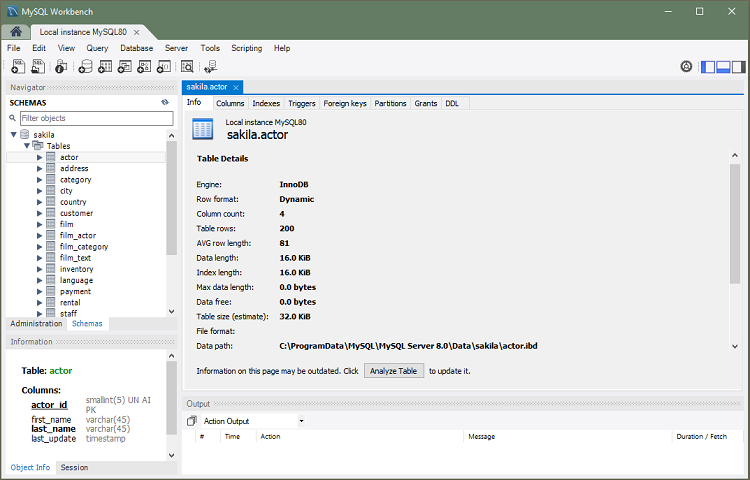Go to the Workbench home tab
Viewport: 750px width, 480px height.
pos(17,32)
